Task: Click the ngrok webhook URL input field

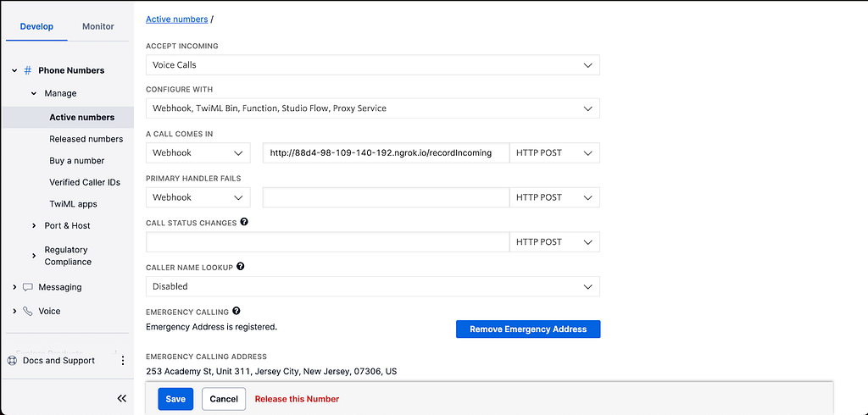Action: [386, 152]
